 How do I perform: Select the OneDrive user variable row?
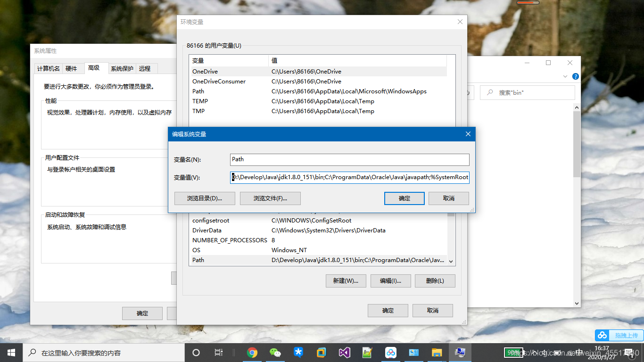click(x=318, y=72)
